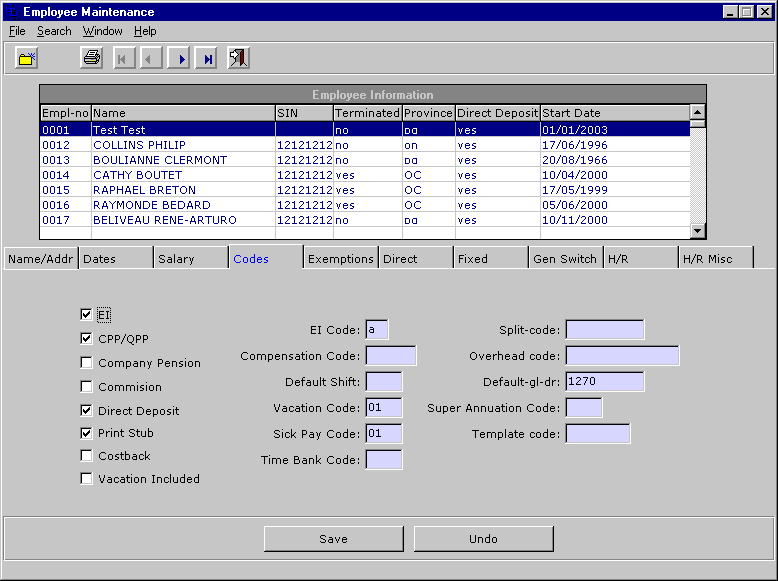Screen dimensions: 778x581
Task: Toggle the Vacation Included checkbox
Action: click(x=86, y=479)
